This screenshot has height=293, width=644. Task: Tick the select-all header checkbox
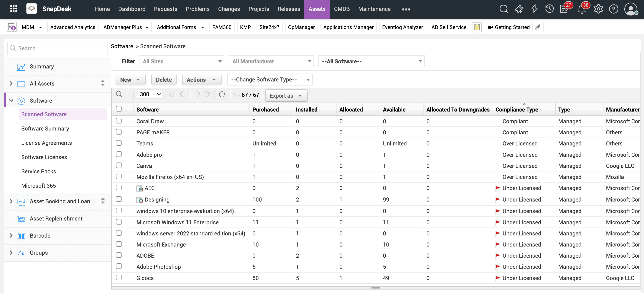point(119,109)
